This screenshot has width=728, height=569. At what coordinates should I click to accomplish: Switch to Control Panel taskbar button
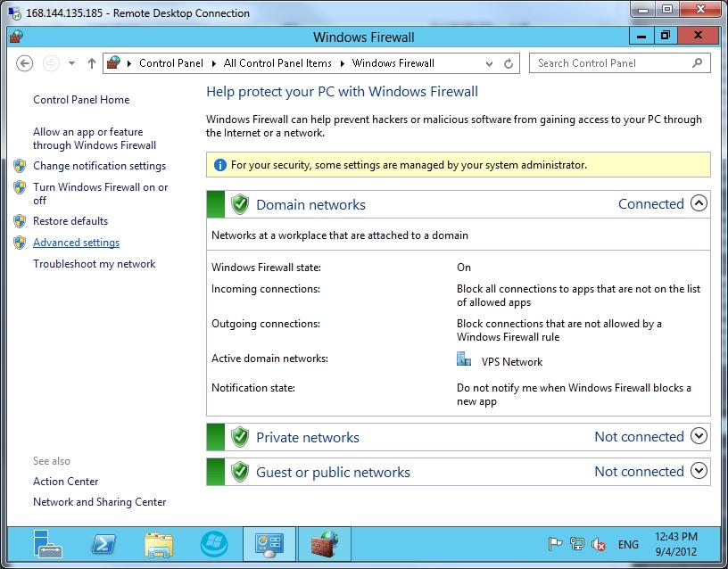tap(269, 544)
